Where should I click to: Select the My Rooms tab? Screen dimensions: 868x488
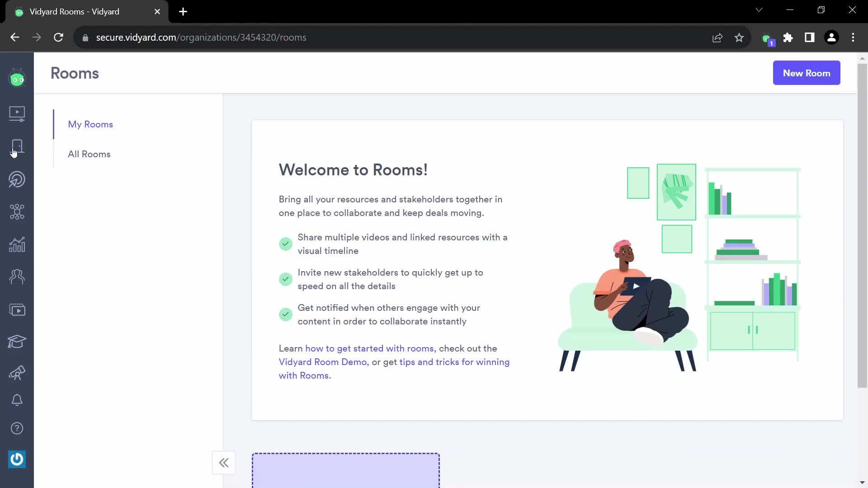tap(90, 124)
